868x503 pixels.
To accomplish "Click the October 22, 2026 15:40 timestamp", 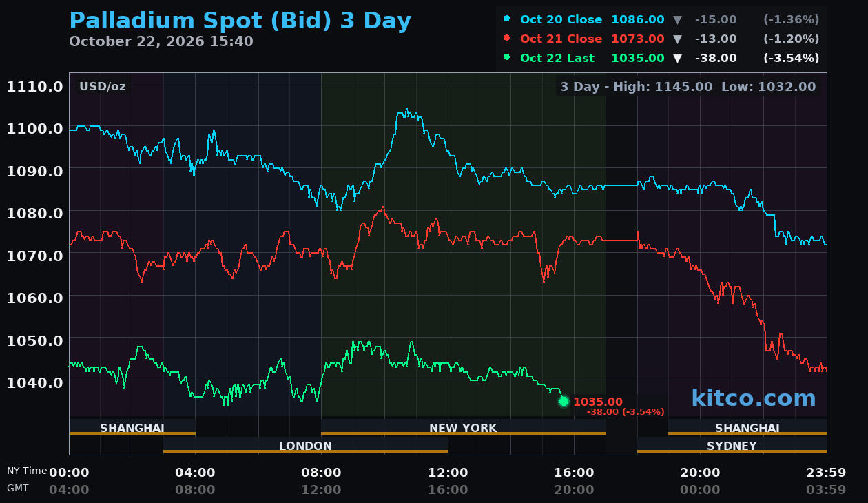I will coord(161,41).
